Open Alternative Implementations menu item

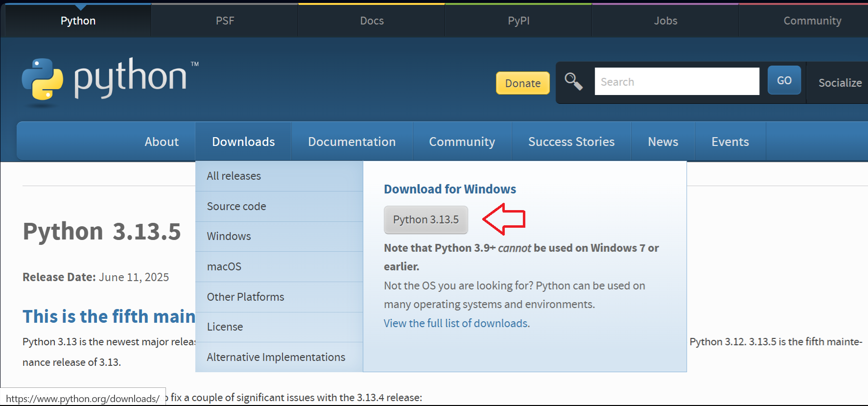coord(276,358)
